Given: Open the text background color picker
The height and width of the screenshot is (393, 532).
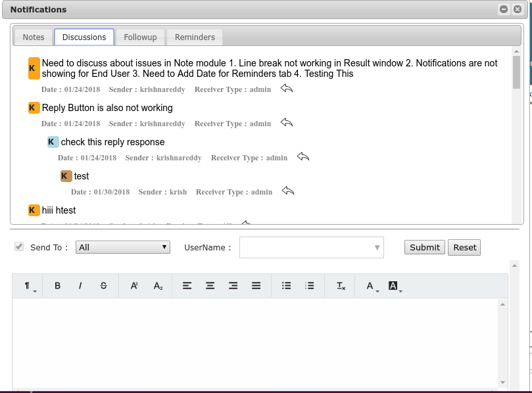Looking at the screenshot, I should [395, 286].
